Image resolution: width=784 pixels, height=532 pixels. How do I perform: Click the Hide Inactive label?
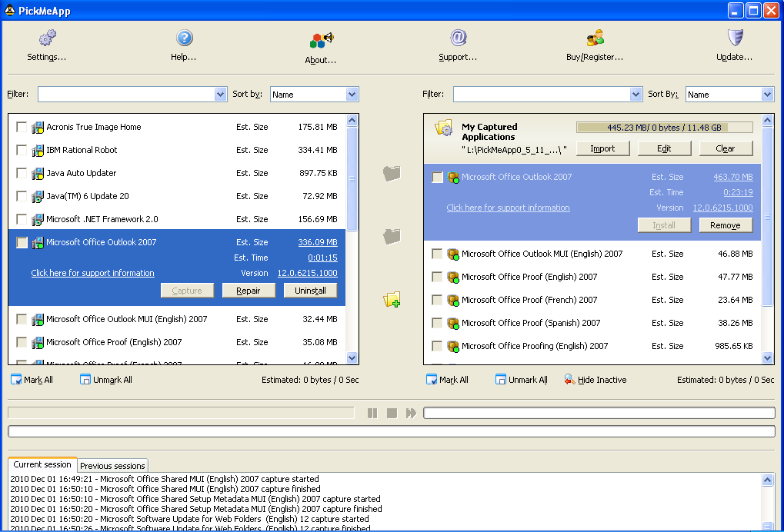(x=602, y=380)
